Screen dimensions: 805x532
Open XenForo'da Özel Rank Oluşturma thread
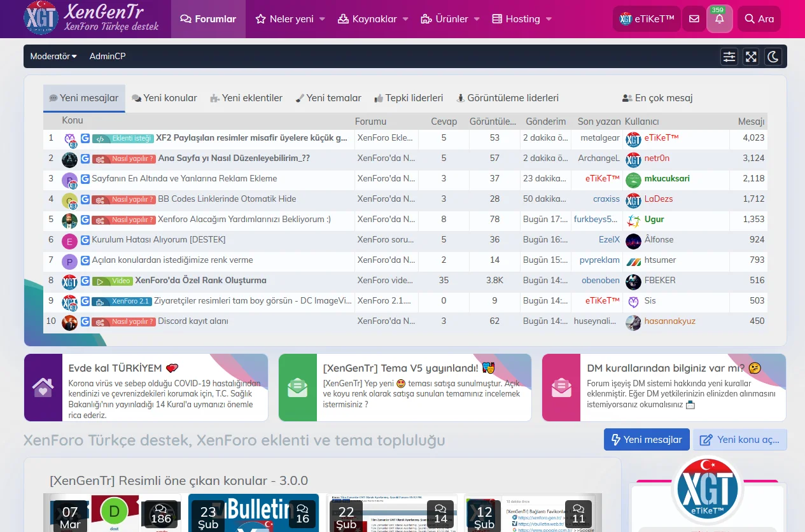click(200, 281)
